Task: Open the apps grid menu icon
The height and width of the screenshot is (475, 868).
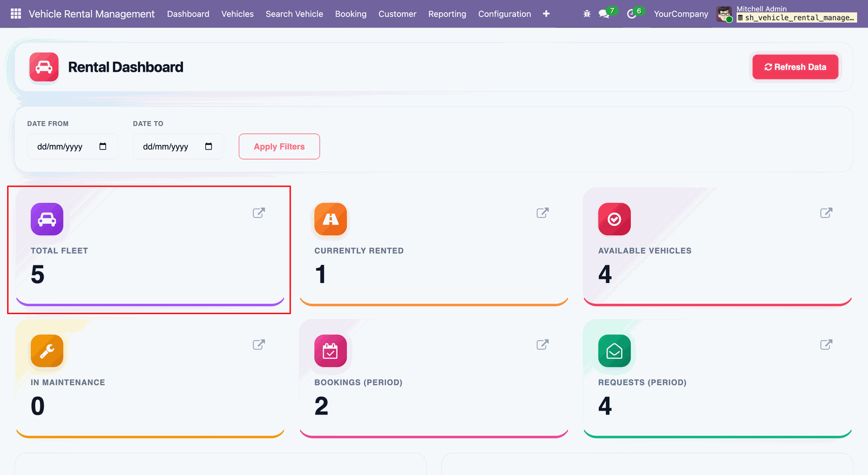Action: (16, 14)
